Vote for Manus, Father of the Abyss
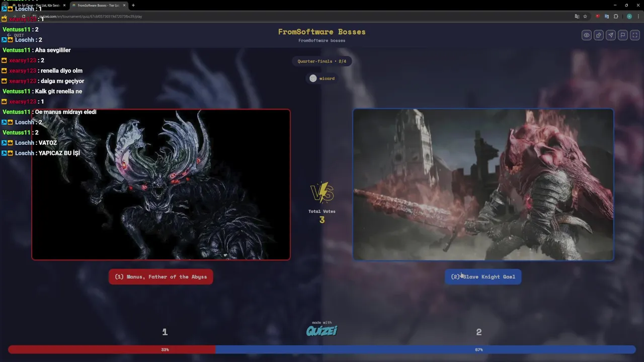This screenshot has width=644, height=362. tap(161, 277)
